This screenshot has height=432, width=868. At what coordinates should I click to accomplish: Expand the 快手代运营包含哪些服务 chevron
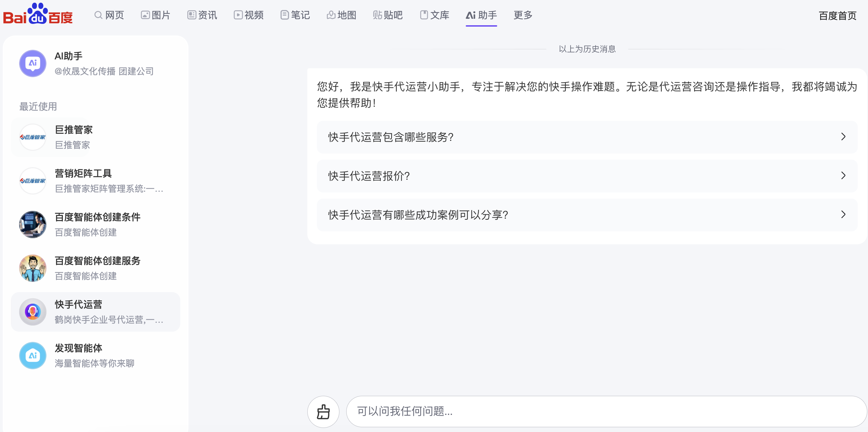843,137
